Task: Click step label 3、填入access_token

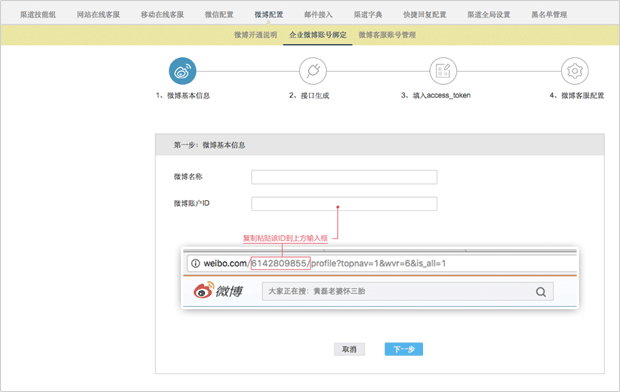Action: pos(436,95)
